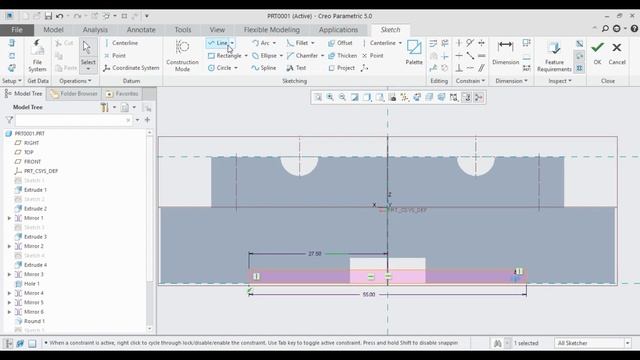The width and height of the screenshot is (640, 360).
Task: Select Extrude 1 in model tree
Action: (31, 190)
